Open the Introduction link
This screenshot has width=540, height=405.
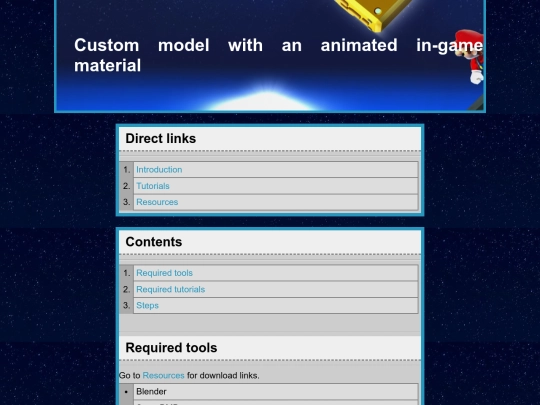point(159,170)
